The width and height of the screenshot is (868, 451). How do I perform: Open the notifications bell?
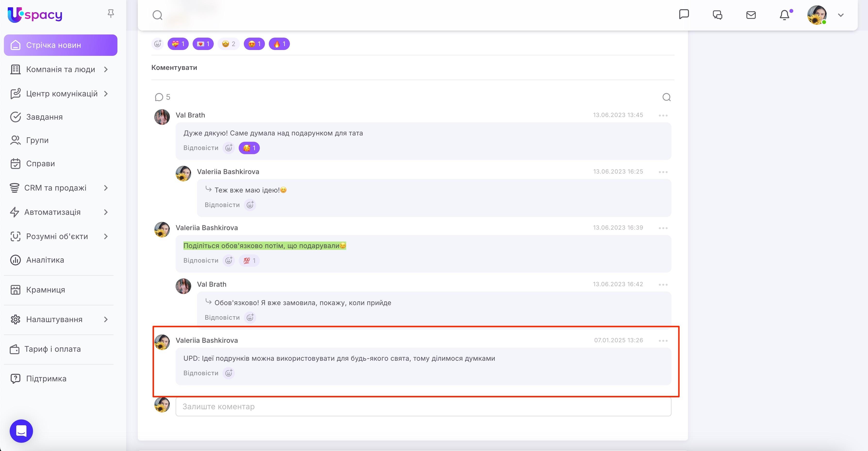pyautogui.click(x=785, y=15)
